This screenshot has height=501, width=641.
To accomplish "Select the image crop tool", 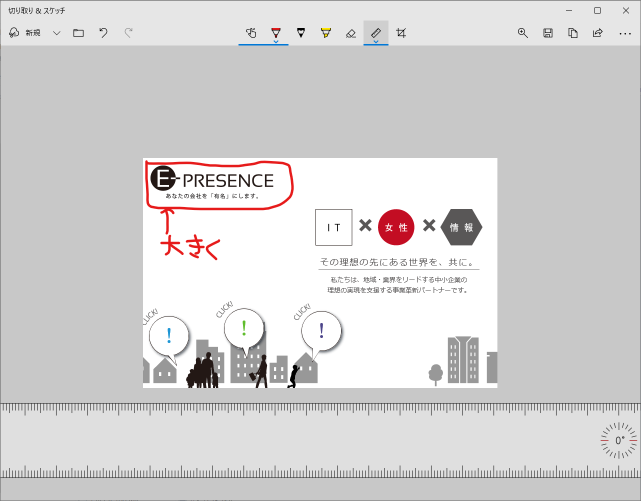I will [401, 33].
